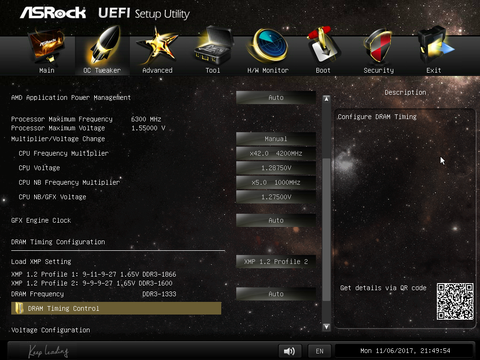This screenshot has width=480, height=360.
Task: Change CPU Voltage 1.28750V value
Action: pyautogui.click(x=276, y=168)
